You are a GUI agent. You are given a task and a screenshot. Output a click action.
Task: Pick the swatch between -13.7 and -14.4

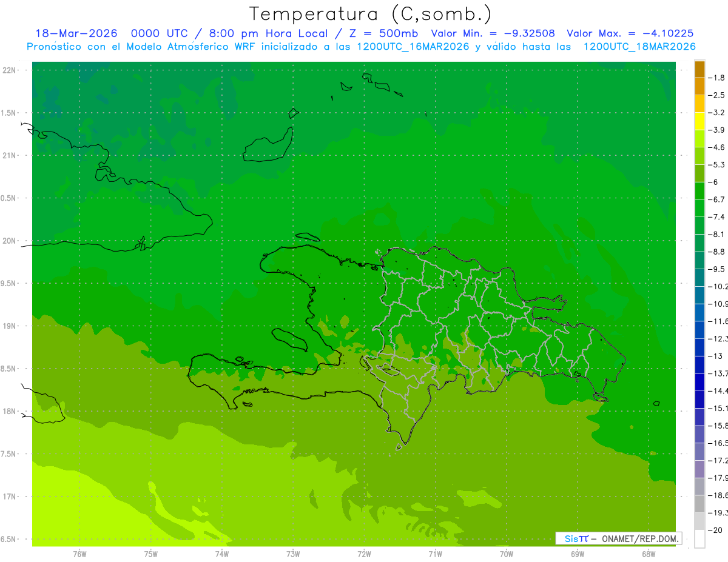pos(699,382)
